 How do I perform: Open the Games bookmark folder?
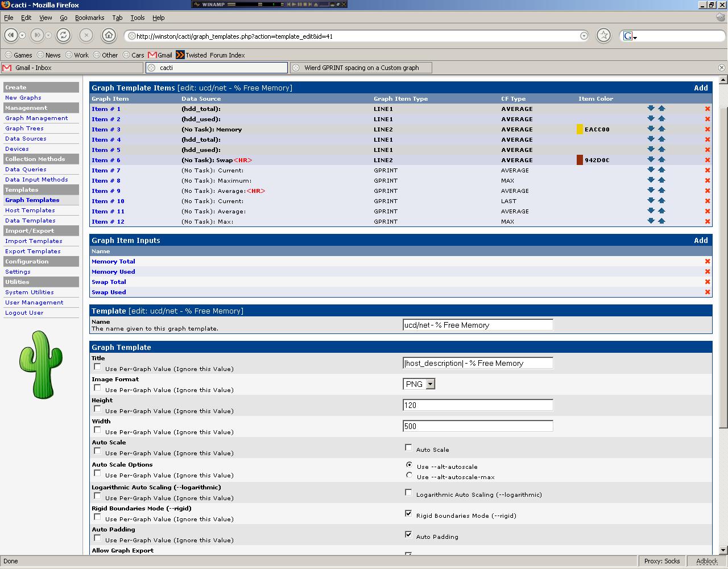coord(19,55)
